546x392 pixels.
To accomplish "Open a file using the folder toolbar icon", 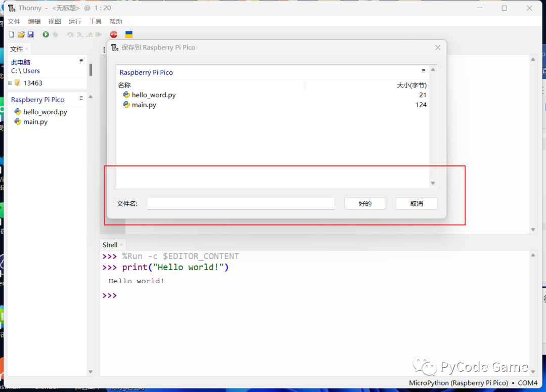I will click(x=21, y=34).
